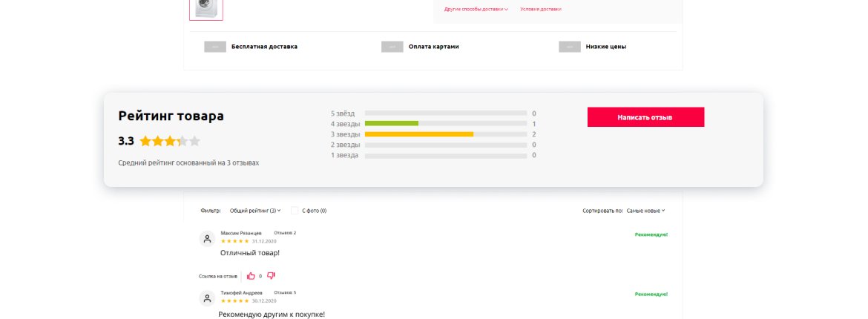Image resolution: width=868 pixels, height=319 pixels.
Task: Click the 3.3 average rating stars
Action: (x=169, y=141)
